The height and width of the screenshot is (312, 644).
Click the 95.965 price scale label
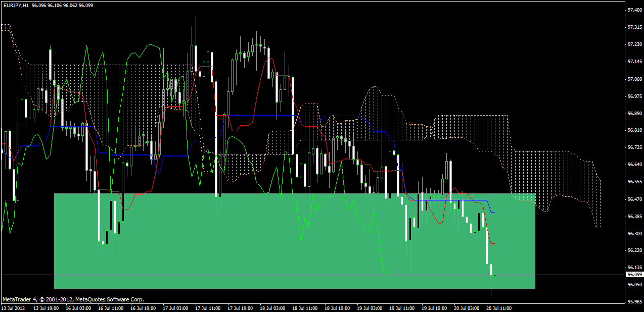[x=634, y=302]
